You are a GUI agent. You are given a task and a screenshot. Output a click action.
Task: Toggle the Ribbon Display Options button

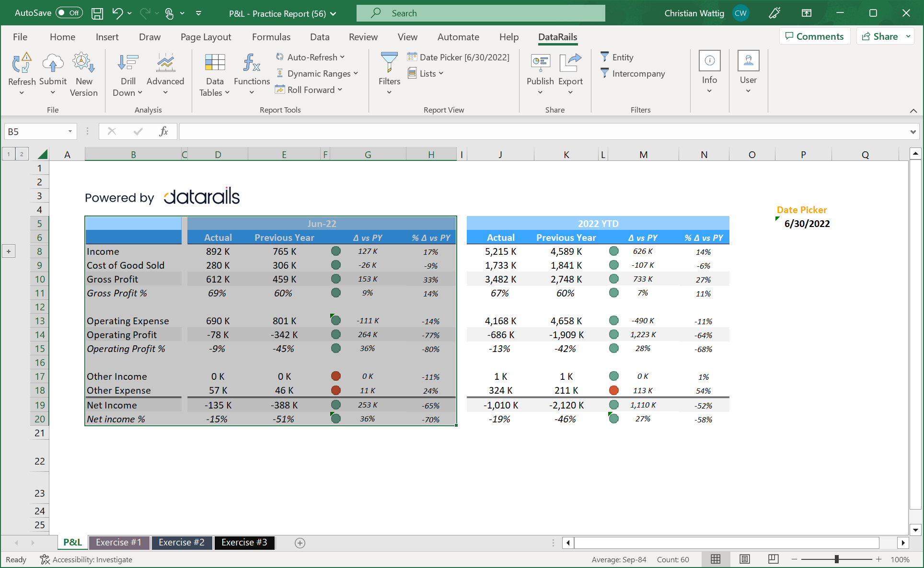[807, 13]
